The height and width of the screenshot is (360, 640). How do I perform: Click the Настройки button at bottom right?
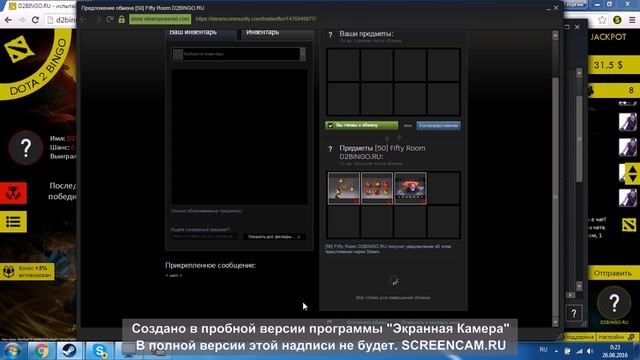[x=618, y=337]
